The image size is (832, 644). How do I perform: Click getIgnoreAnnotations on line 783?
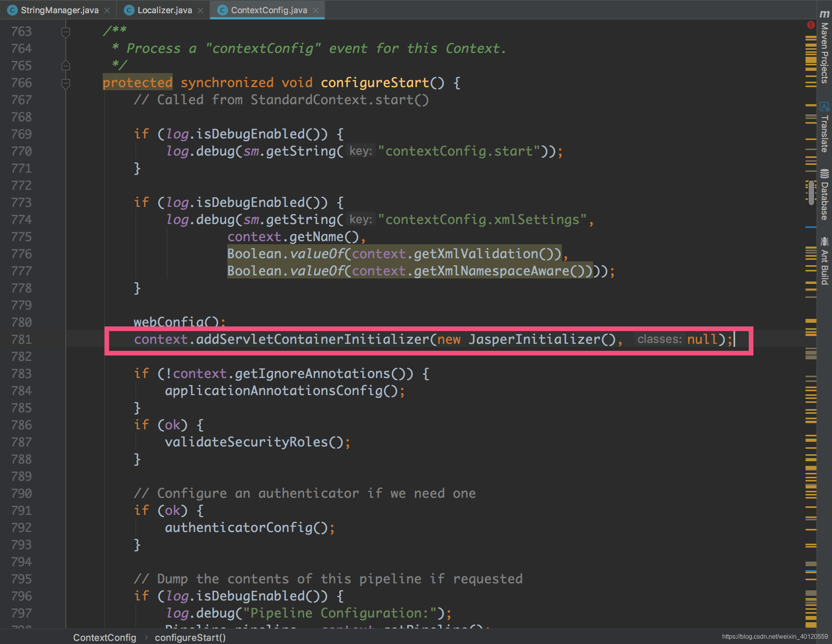(312, 373)
